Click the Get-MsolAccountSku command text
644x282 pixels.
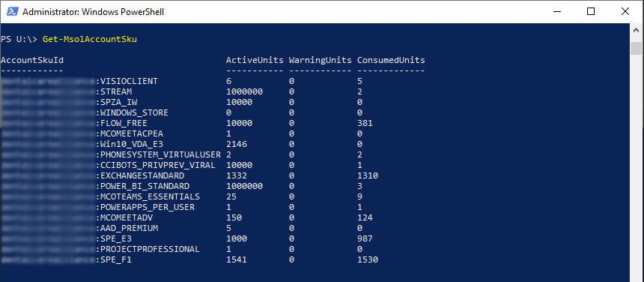coord(90,40)
